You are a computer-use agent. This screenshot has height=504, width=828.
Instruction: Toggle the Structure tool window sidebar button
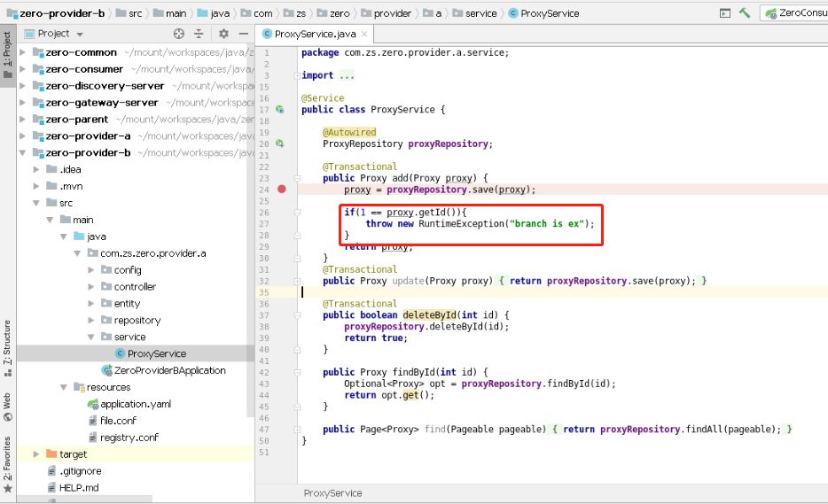pyautogui.click(x=7, y=347)
